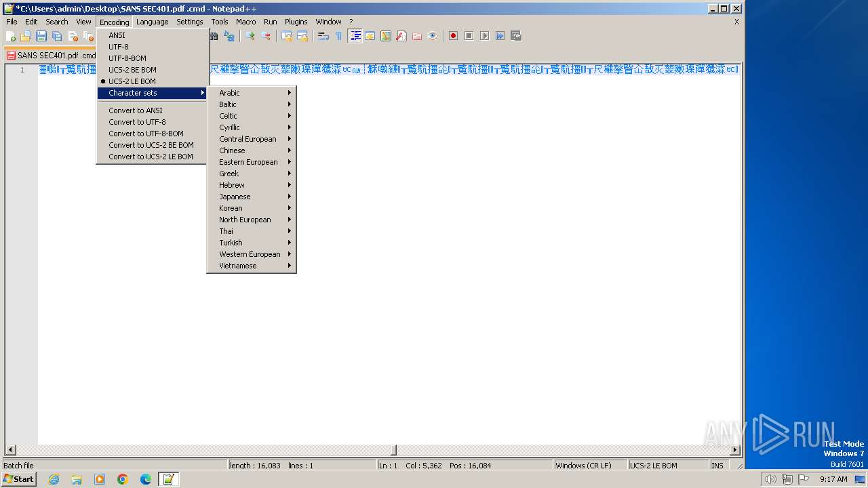Viewport: 868px width, 488px height.
Task: Expand the Eastern European submenu
Action: pyautogui.click(x=252, y=162)
